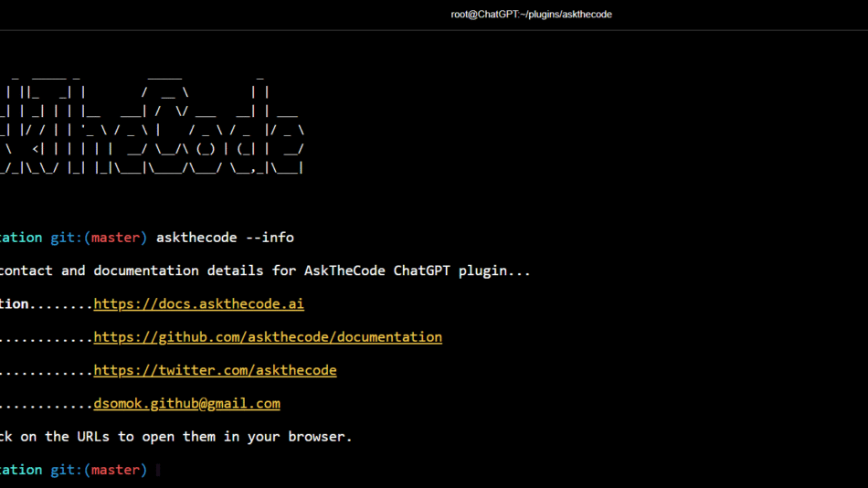Open the twitter.com/askthecode link

pyautogui.click(x=215, y=370)
